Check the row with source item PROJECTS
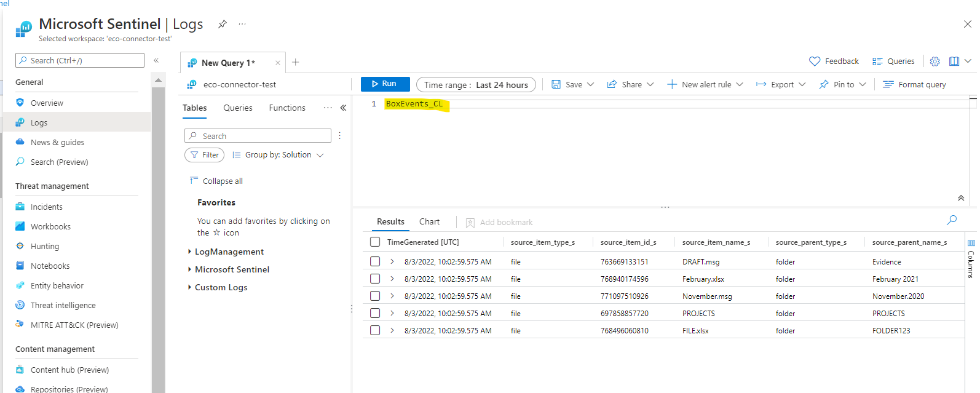 [x=375, y=313]
